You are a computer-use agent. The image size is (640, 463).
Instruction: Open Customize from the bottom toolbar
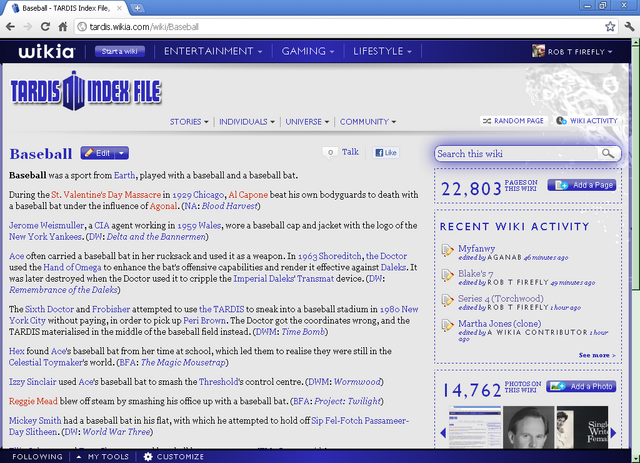coord(173,457)
